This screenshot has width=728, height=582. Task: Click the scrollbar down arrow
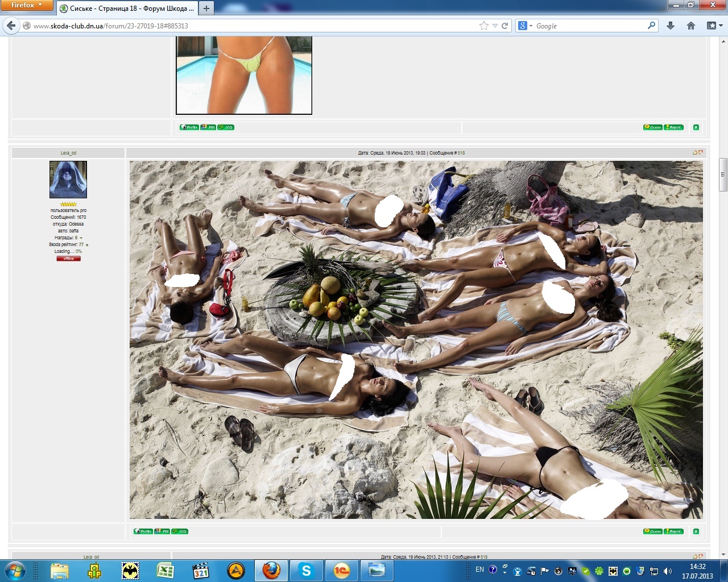(723, 555)
